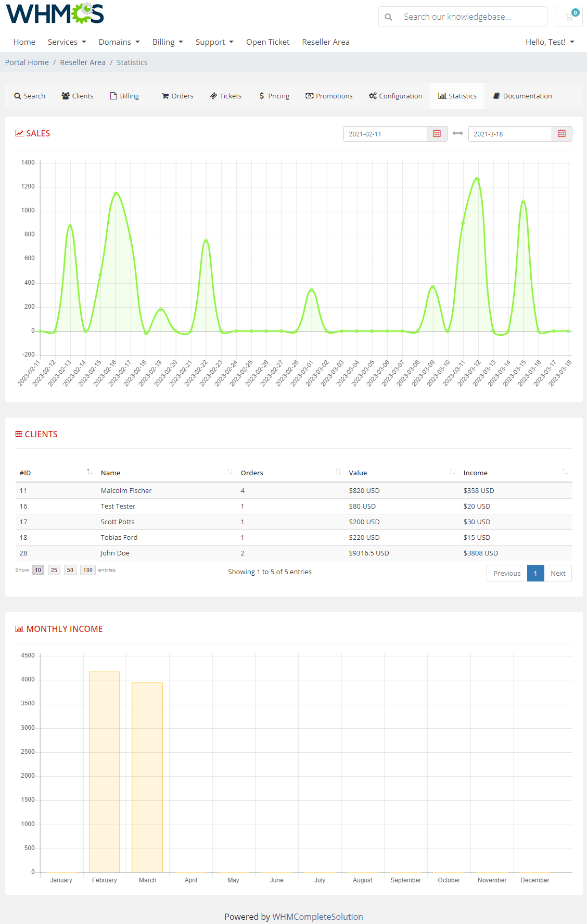587x924 pixels.
Task: Open start date calendar picker icon
Action: 437,134
